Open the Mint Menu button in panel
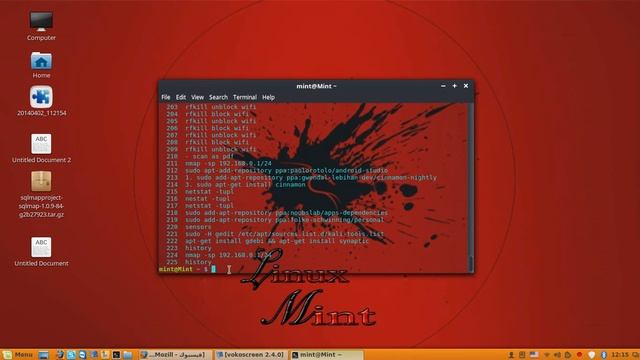This screenshot has height=360, width=640. click(17, 355)
